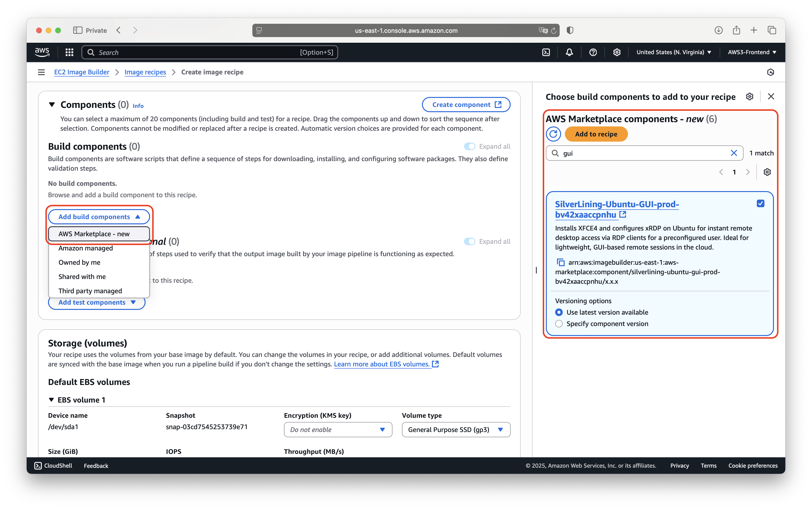The width and height of the screenshot is (812, 509).
Task: Open Safari privacy shield report
Action: 570,30
